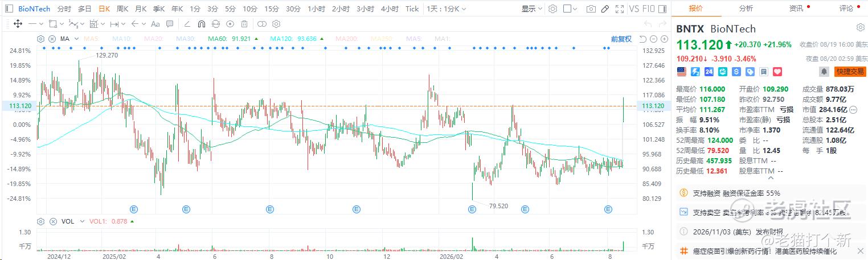868x260 pixels.
Task: Switch chart to 多日 view
Action: (84, 9)
